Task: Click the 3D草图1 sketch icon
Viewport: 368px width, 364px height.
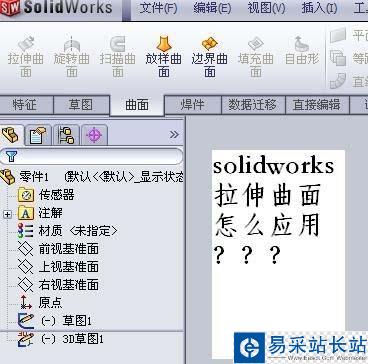Action: coord(26,339)
